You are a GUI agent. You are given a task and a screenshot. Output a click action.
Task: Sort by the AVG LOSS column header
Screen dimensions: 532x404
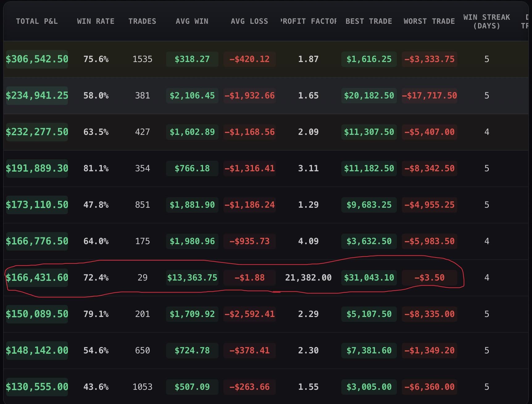click(x=249, y=21)
